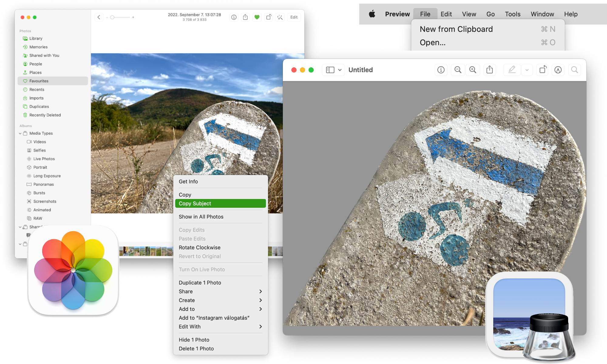Expand the Edit With submenu
The width and height of the screenshot is (607, 364).
point(220,326)
